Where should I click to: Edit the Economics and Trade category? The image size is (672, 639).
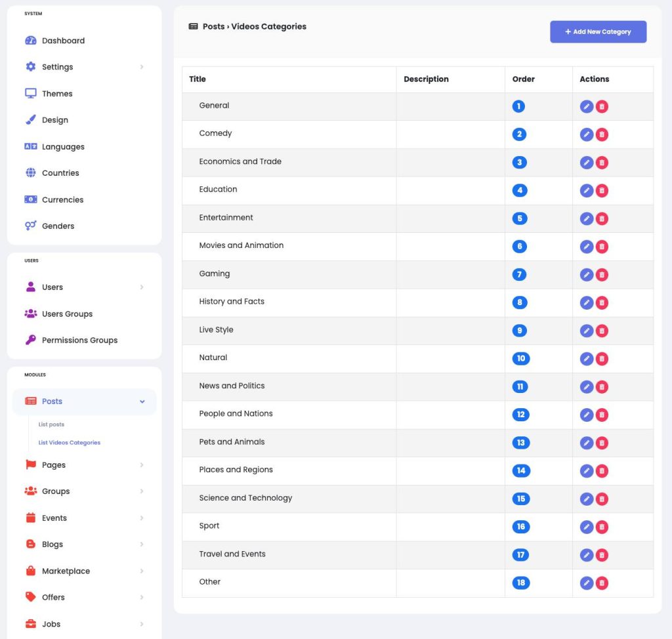click(586, 163)
